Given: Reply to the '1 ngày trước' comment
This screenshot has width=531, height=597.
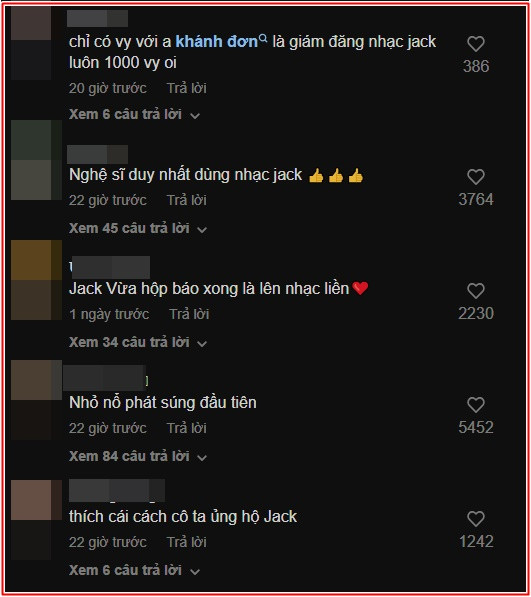Looking at the screenshot, I should [x=189, y=314].
